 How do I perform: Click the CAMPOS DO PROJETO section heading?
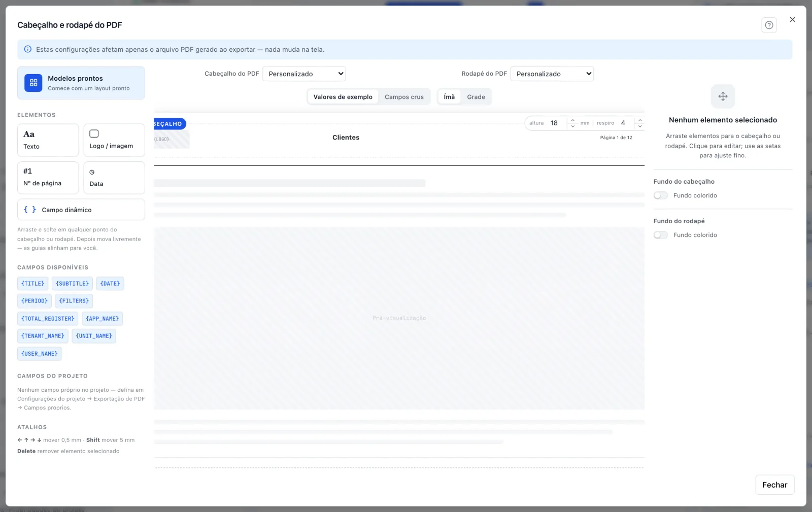(52, 376)
